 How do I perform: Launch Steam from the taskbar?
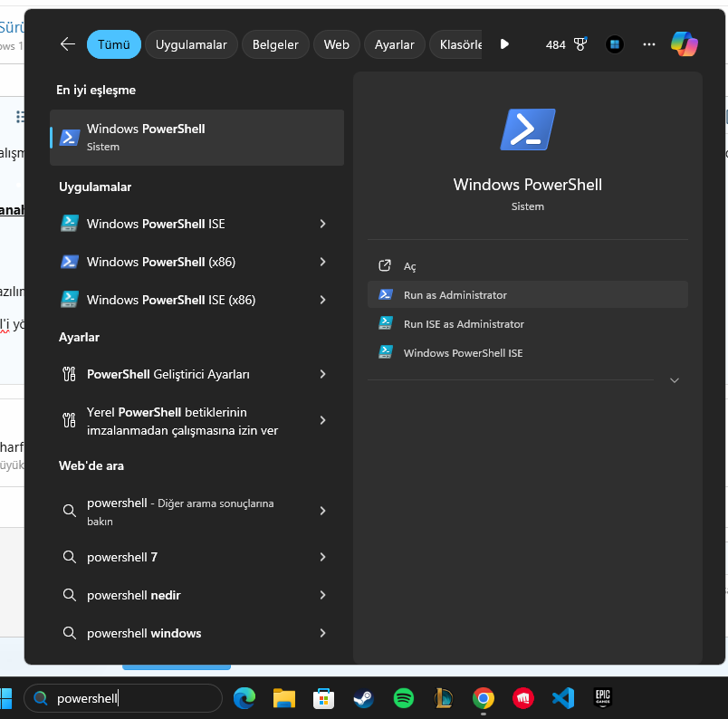(x=363, y=698)
